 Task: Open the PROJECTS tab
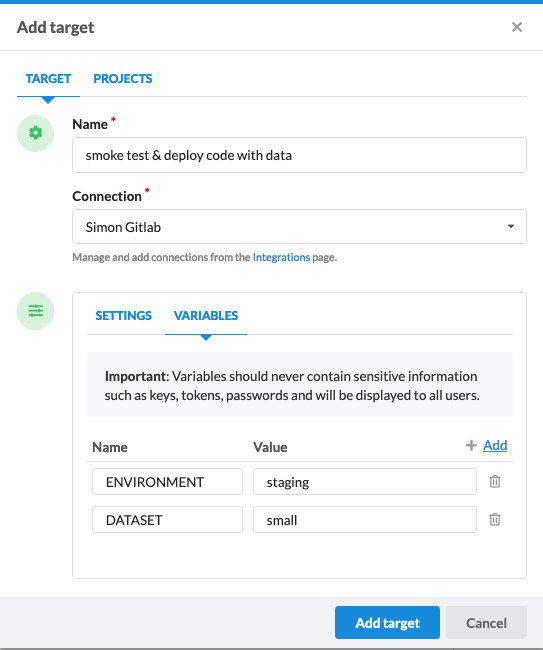123,78
